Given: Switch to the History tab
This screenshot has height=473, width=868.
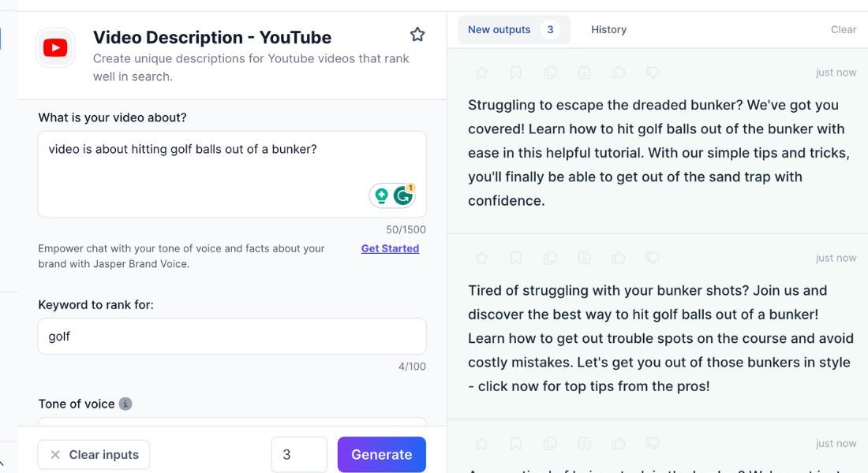Looking at the screenshot, I should (608, 30).
